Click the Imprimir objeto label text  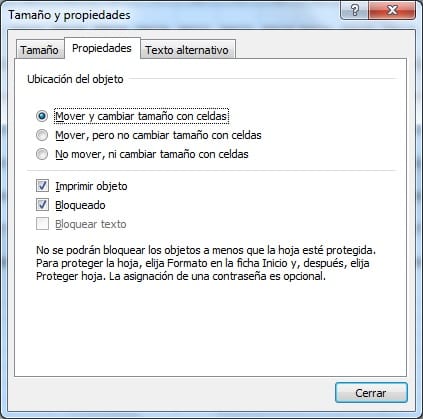[91, 186]
